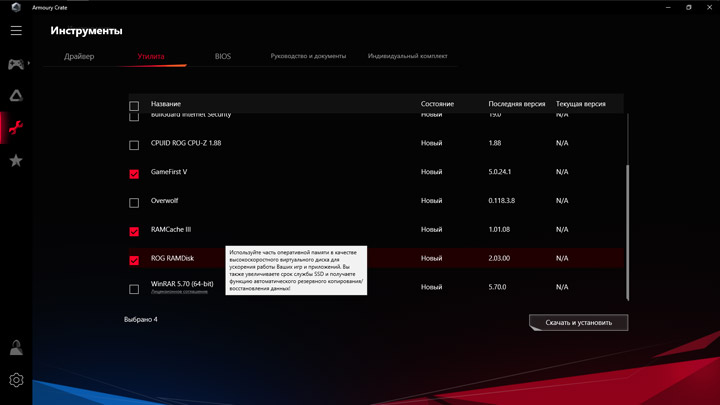Select the RAMCache III name
This screenshot has height=405, width=720.
tap(171, 229)
